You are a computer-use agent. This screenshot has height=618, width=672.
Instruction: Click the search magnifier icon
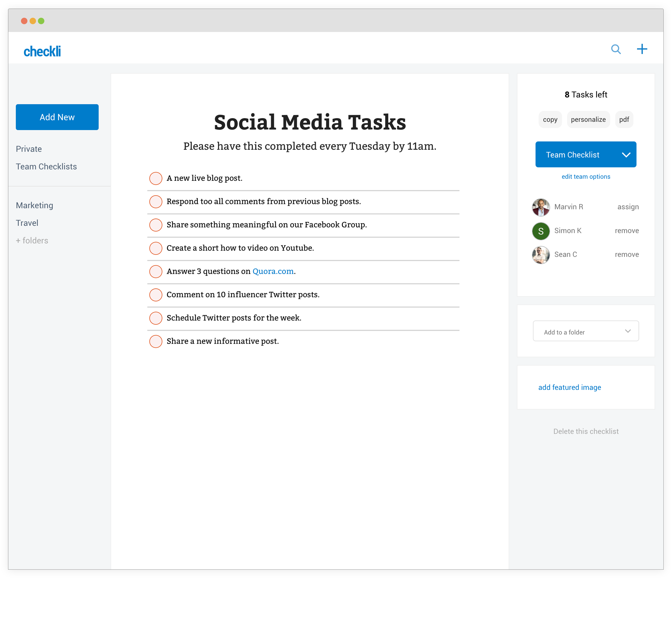coord(616,49)
